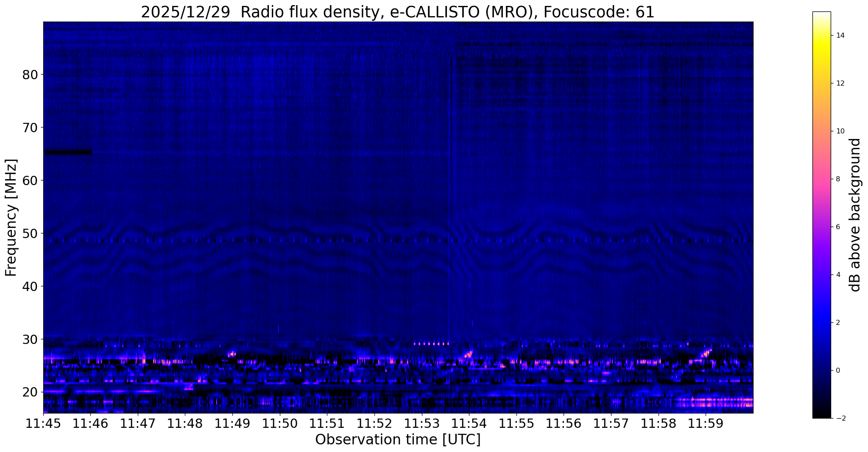Click the 11:51 time tick label
The image size is (868, 452).
click(327, 423)
